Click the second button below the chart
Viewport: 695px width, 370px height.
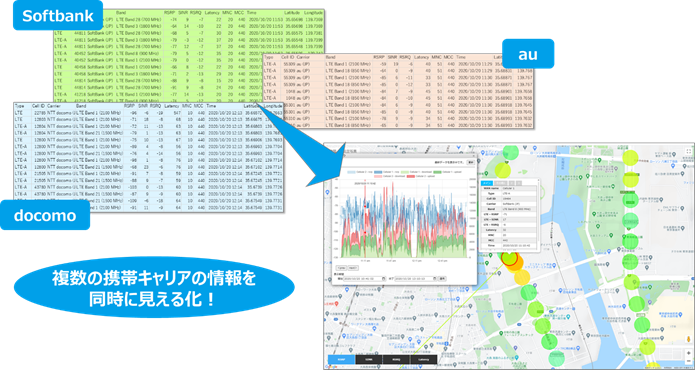(353, 268)
